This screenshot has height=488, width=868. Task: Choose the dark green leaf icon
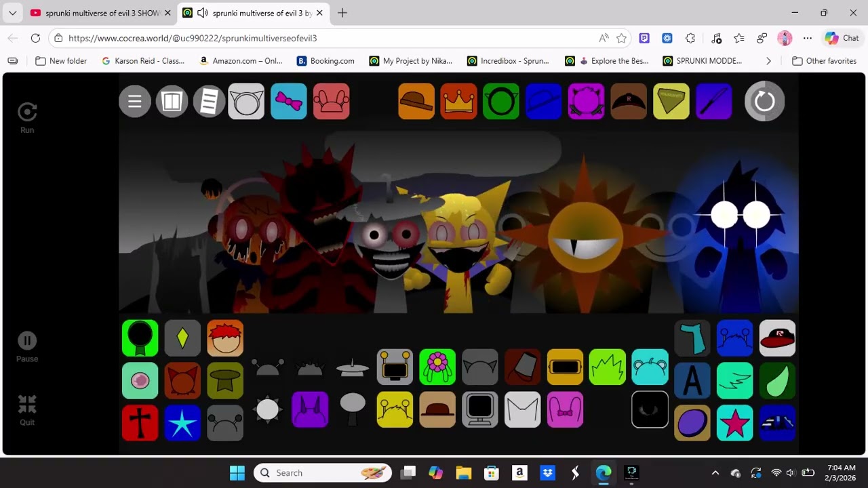click(x=777, y=380)
